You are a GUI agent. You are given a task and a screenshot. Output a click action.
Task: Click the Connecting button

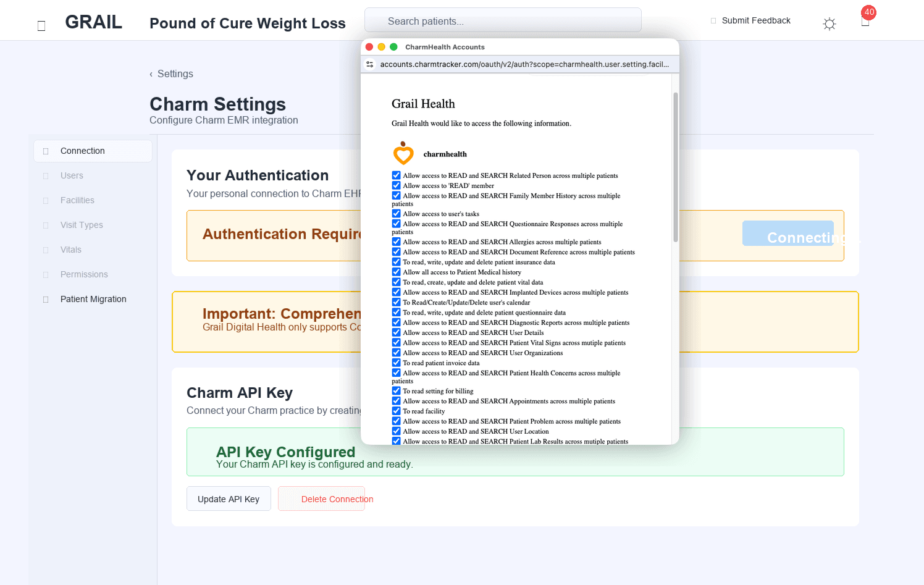pyautogui.click(x=788, y=234)
